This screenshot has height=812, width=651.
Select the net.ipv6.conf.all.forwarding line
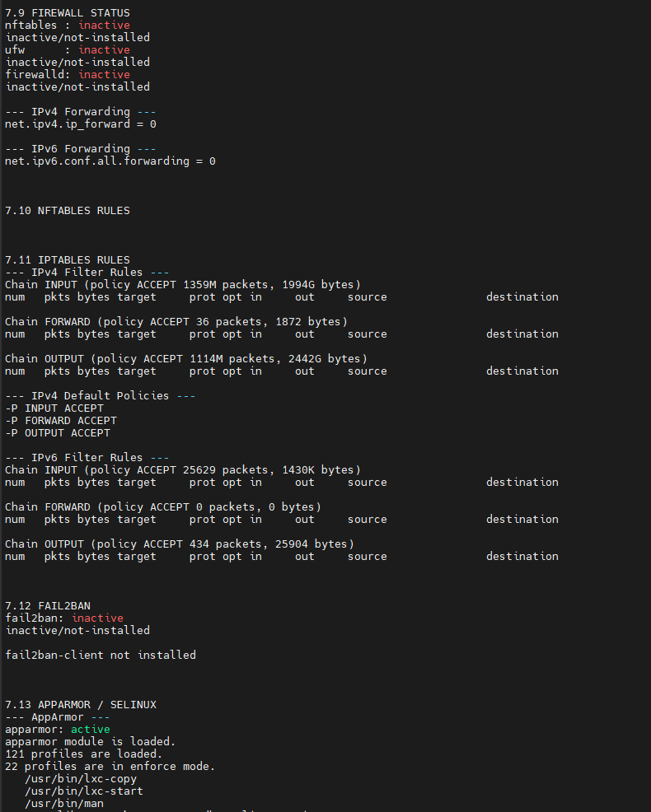click(x=110, y=161)
